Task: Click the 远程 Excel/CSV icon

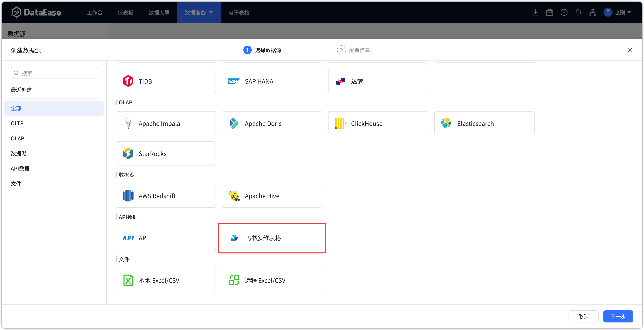Action: 234,280
